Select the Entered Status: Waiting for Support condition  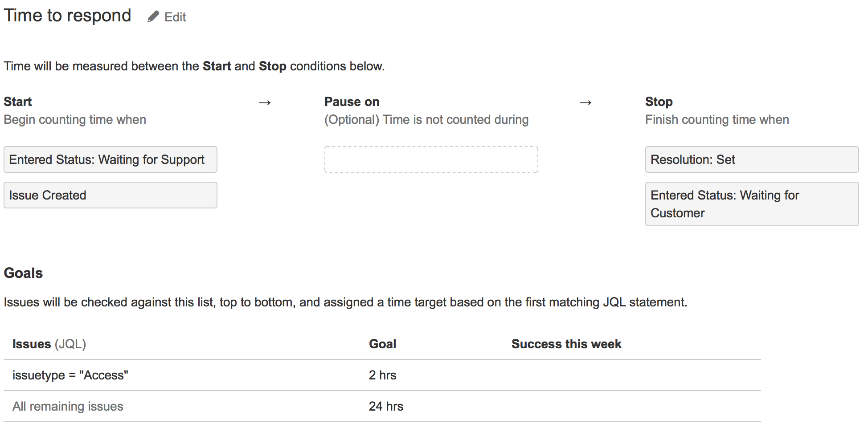pyautogui.click(x=110, y=159)
